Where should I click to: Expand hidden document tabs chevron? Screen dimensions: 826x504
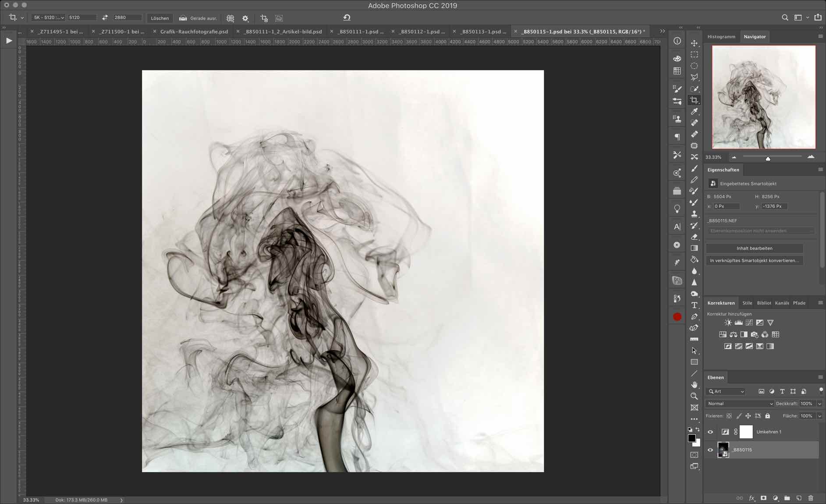(662, 31)
